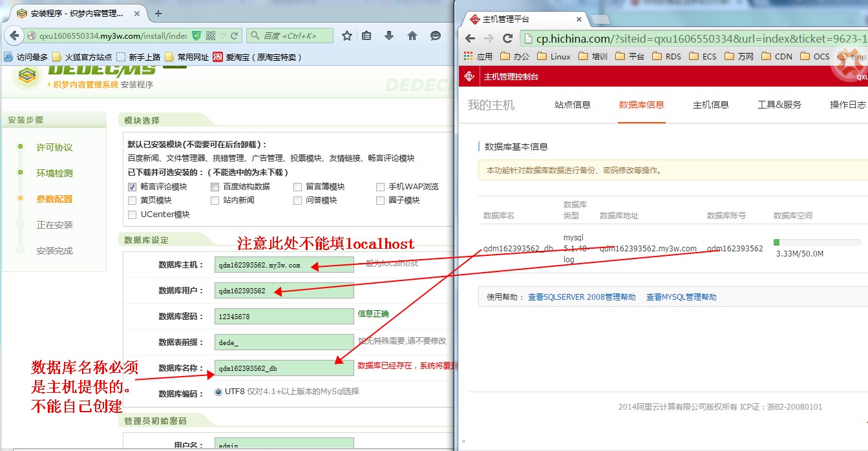
Task: Open the Firefox downloads arrow icon
Action: tap(389, 36)
